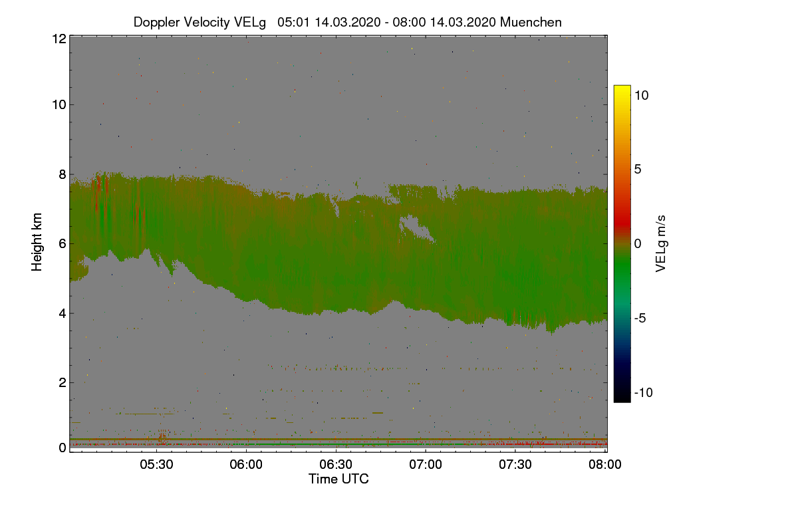
Task: Click the height axis label '6'
Action: tap(63, 243)
